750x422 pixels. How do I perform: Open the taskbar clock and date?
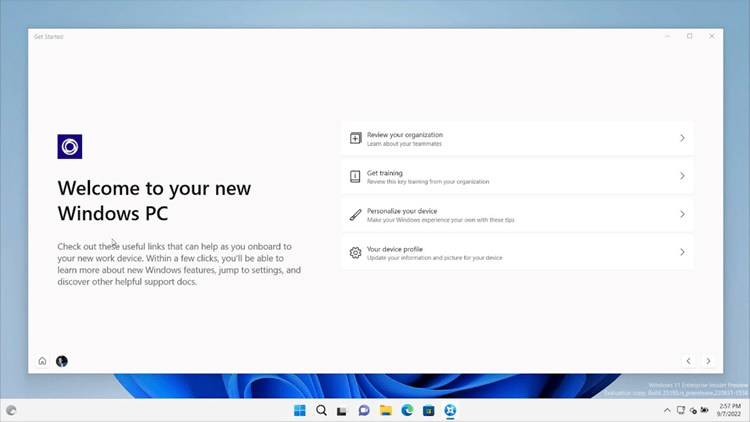click(x=730, y=410)
